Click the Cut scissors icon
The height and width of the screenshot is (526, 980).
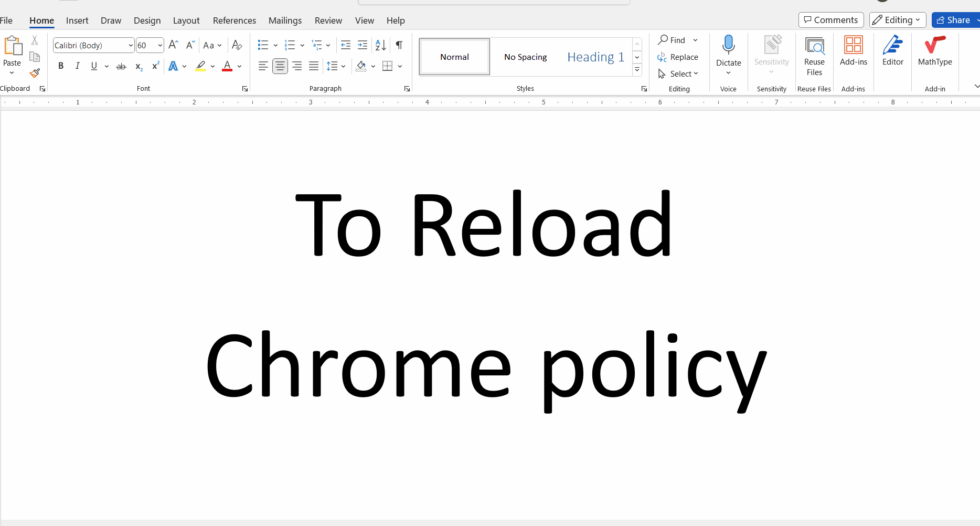[x=35, y=40]
